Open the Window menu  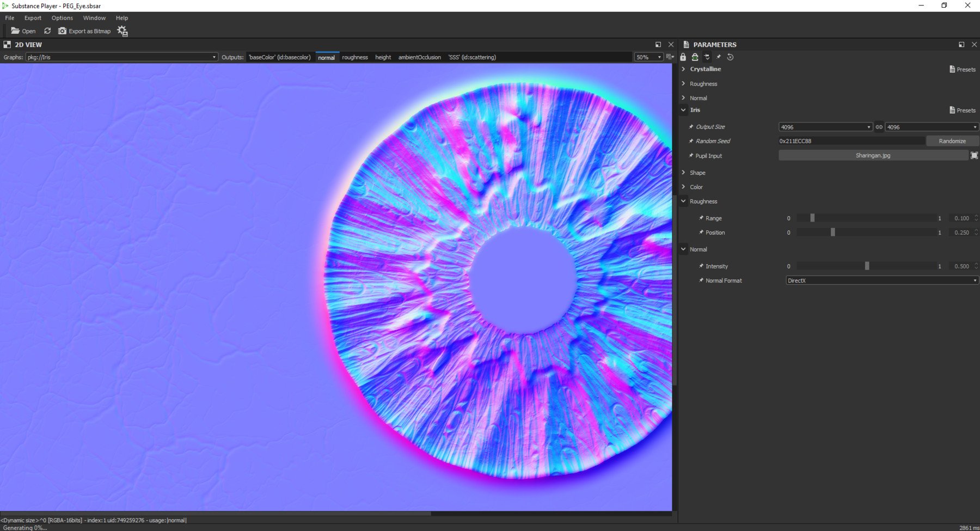point(94,18)
